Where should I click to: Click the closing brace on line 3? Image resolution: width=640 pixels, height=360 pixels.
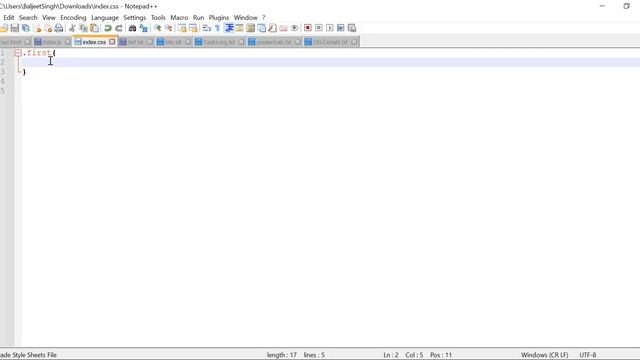[x=24, y=72]
